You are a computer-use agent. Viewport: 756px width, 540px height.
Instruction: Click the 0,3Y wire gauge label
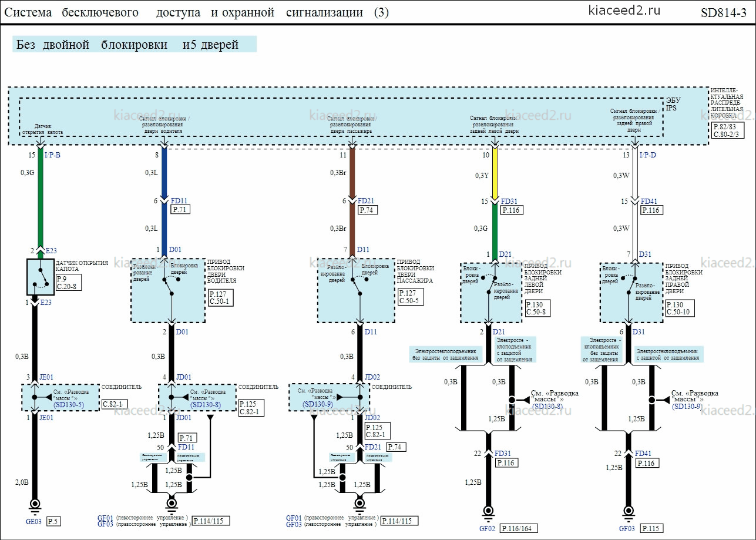(x=482, y=176)
